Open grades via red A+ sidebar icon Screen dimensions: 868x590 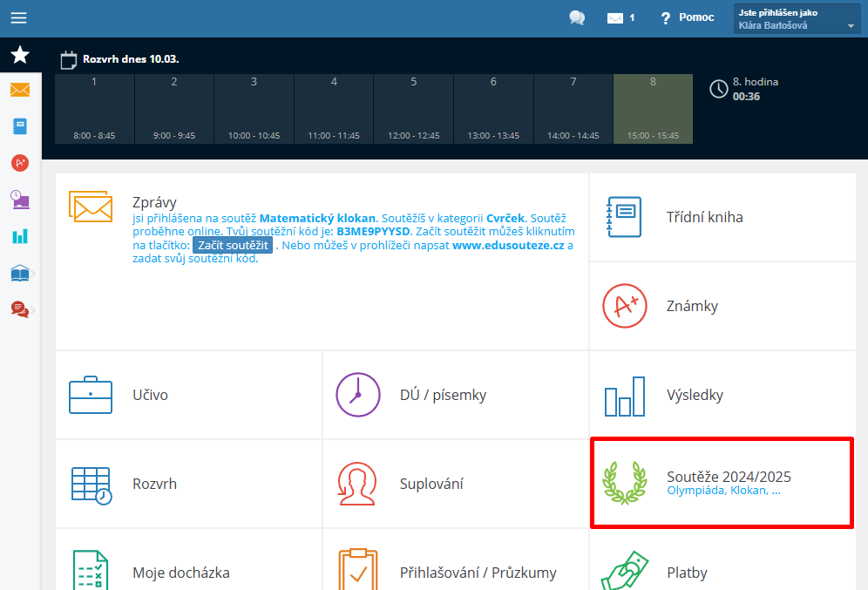coord(19,163)
